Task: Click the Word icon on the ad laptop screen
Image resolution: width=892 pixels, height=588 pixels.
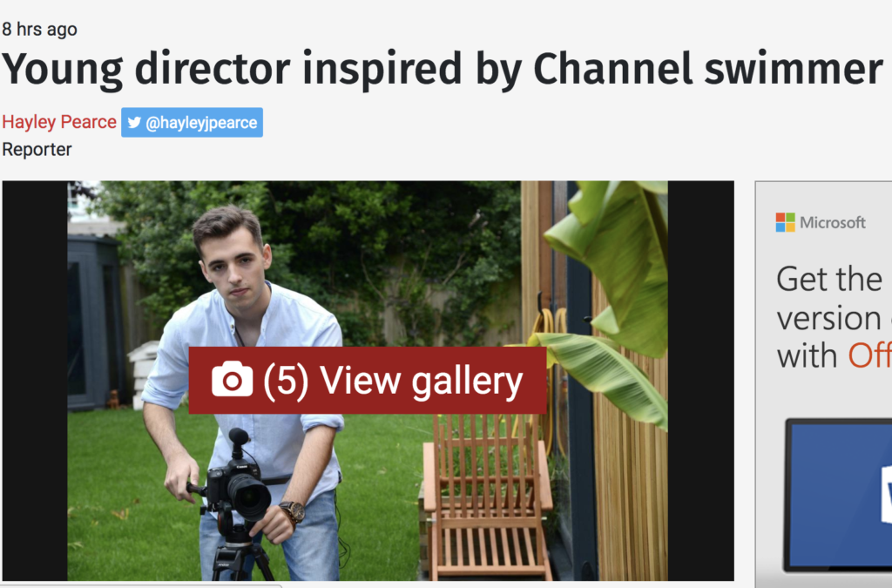Action: tap(886, 494)
